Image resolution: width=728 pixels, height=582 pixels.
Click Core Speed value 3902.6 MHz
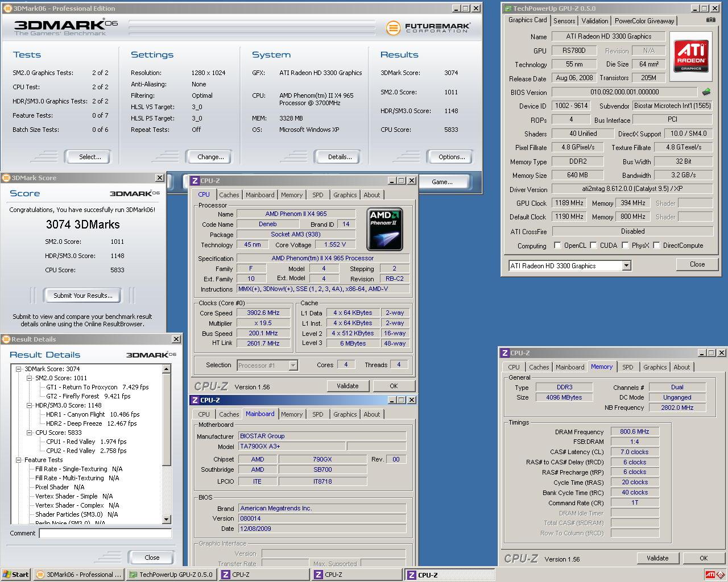tap(263, 313)
